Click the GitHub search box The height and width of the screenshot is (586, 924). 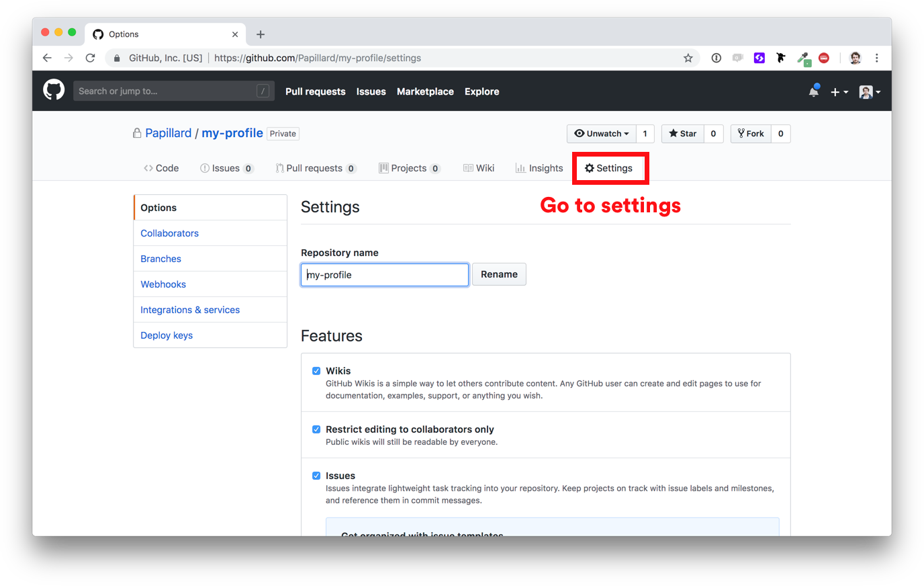[x=174, y=91]
